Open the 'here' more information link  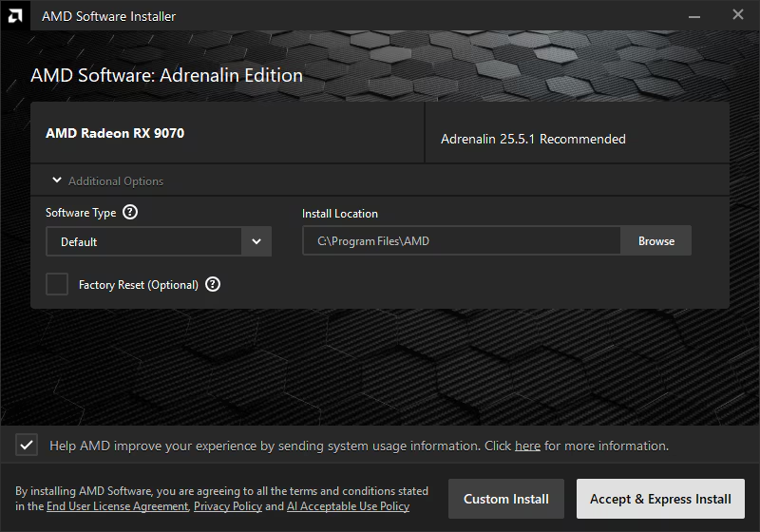[527, 446]
